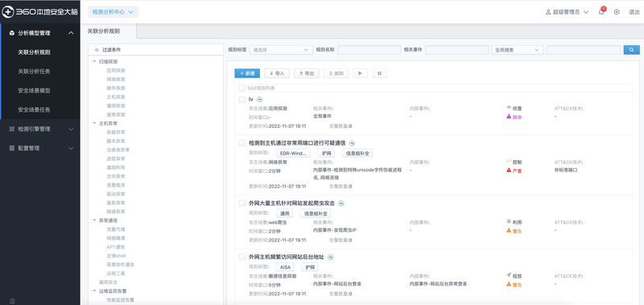644x305 pixels.
Task: Select APT通信 in the filter tree
Action: 115,247
